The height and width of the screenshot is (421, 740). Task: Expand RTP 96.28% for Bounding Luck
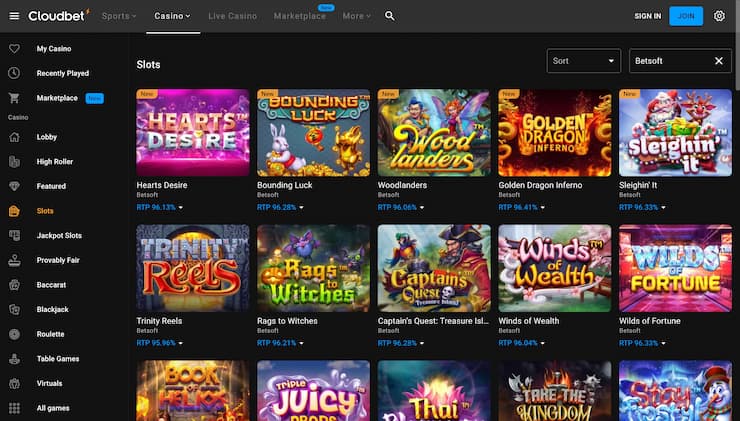280,207
